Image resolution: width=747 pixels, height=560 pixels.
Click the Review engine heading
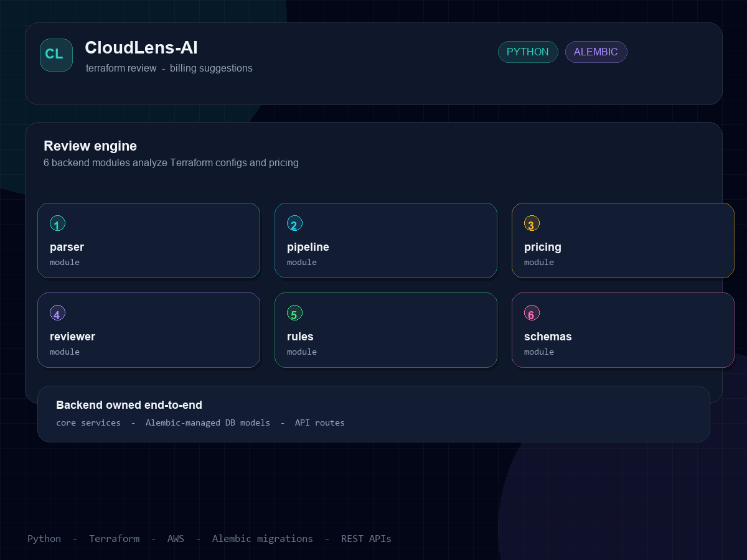90,146
